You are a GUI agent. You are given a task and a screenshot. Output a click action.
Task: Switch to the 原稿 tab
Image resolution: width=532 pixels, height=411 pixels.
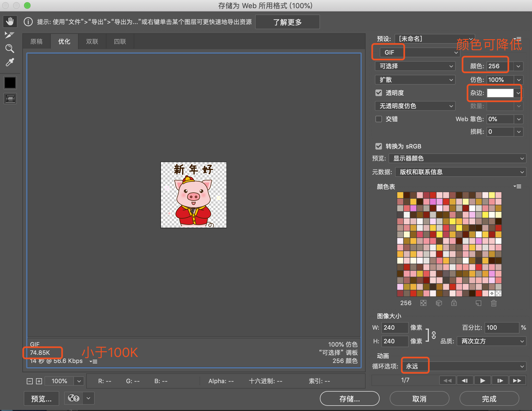37,41
